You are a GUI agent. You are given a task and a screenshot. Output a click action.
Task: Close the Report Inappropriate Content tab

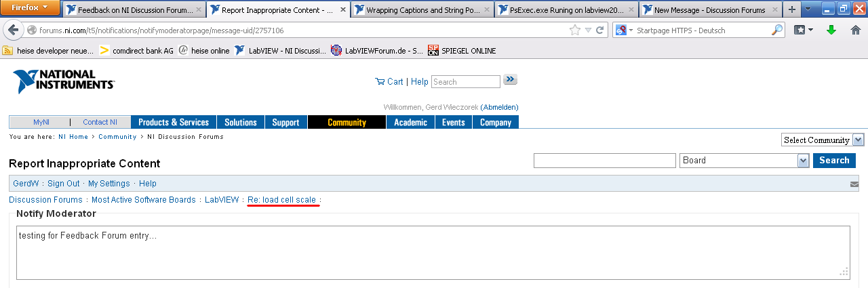pyautogui.click(x=342, y=10)
